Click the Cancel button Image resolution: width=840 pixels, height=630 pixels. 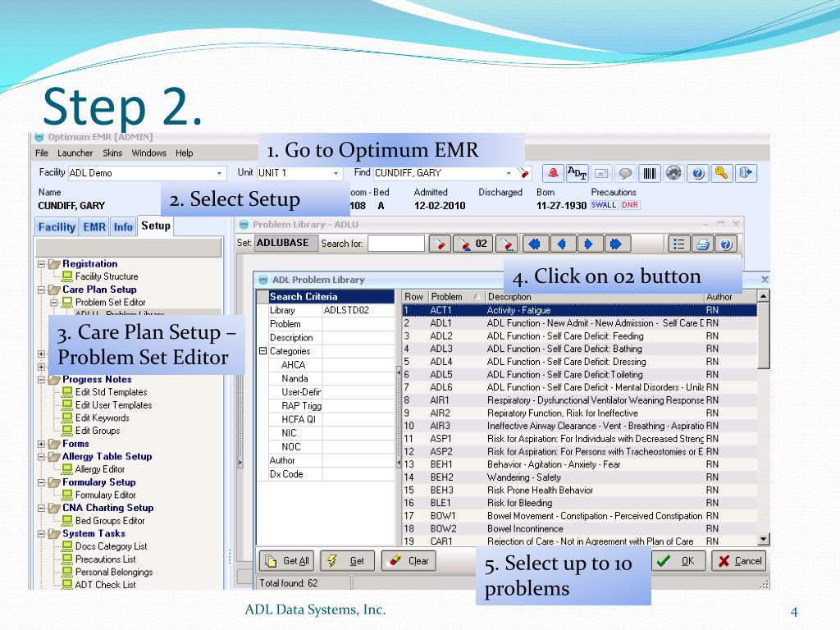click(739, 561)
